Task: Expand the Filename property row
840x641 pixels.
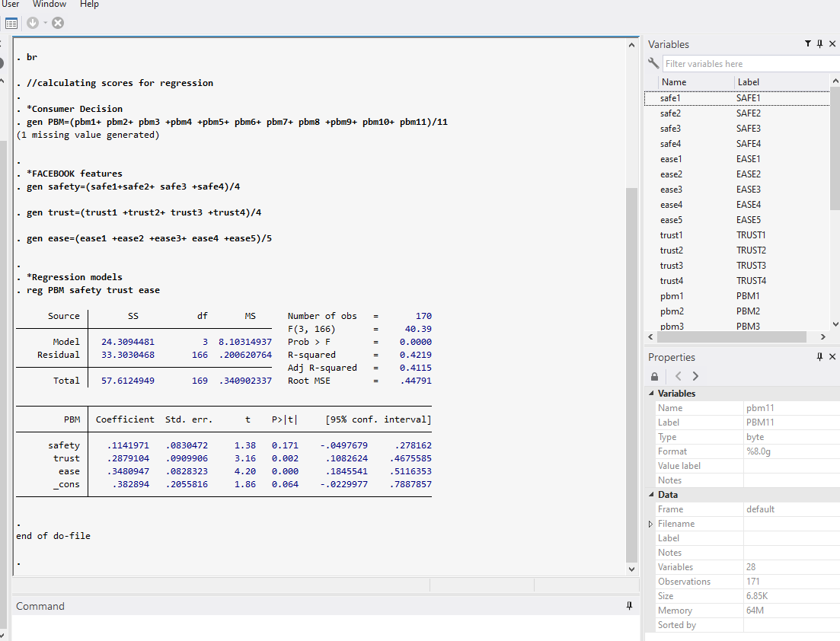Action: 651,524
